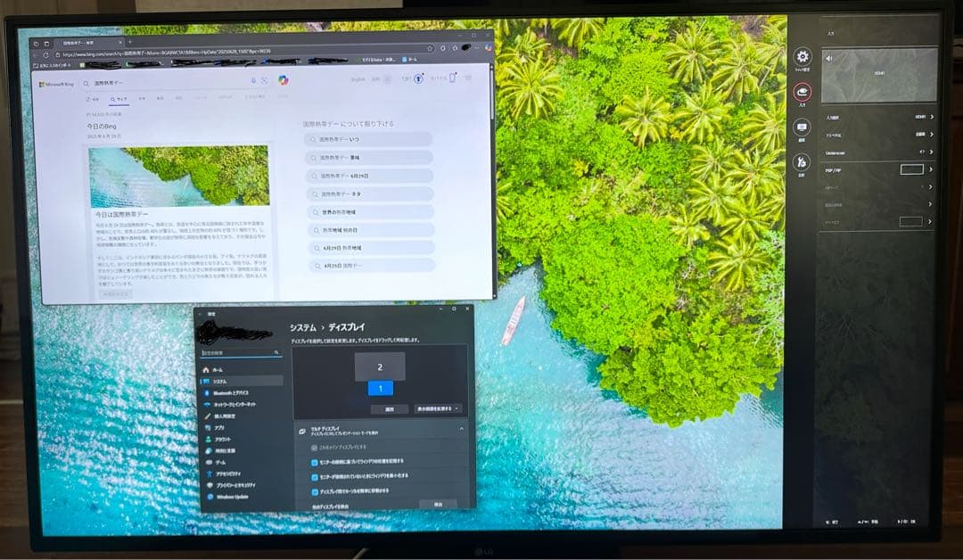The height and width of the screenshot is (560, 963).
Task: Open Home in the Settings sidebar
Action: click(217, 369)
